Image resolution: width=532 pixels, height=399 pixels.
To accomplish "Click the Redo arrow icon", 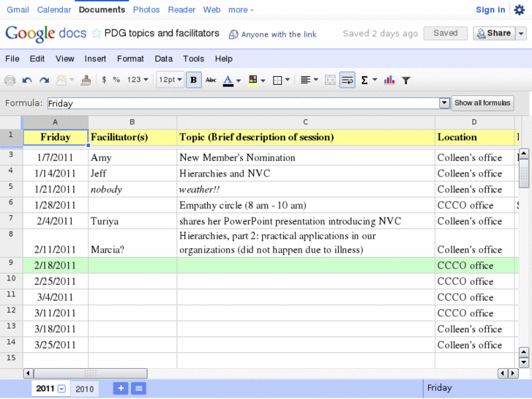I will pyautogui.click(x=44, y=80).
